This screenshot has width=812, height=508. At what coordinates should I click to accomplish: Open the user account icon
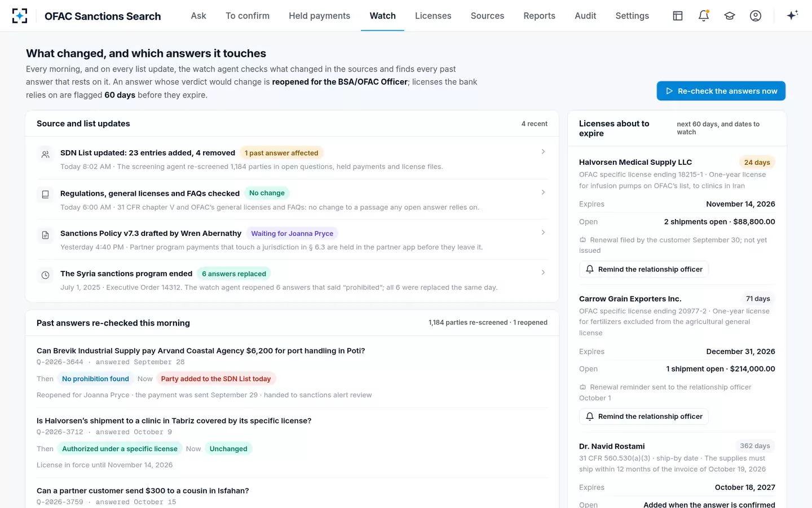tap(756, 16)
